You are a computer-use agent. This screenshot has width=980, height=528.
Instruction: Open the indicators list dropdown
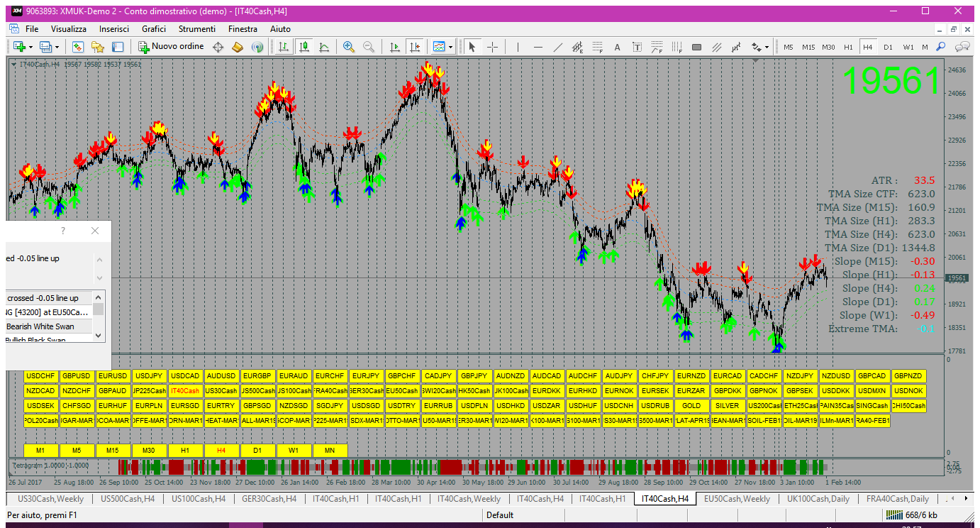click(x=442, y=47)
